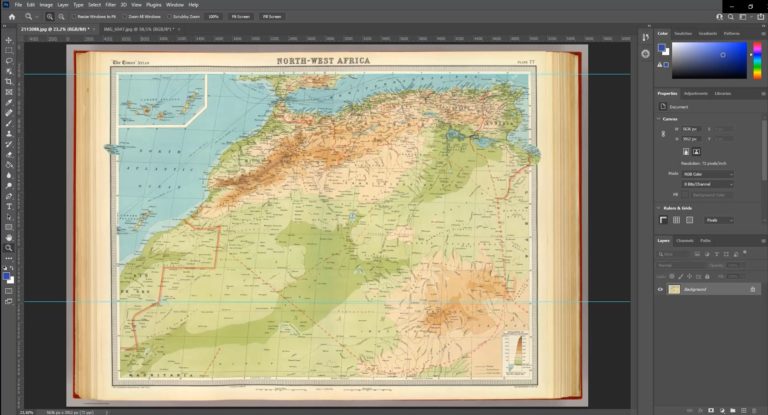
Task: Open the Paths tab
Action: click(705, 241)
